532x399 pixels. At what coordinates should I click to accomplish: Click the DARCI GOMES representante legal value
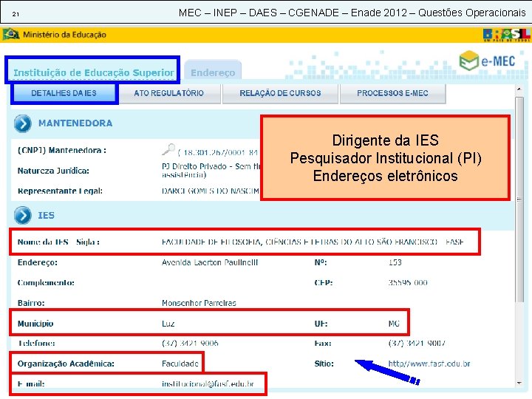pos(211,191)
